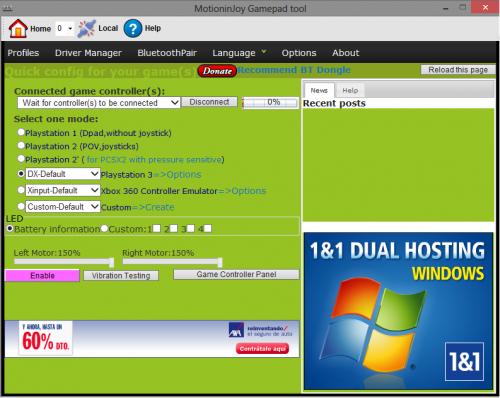
Task: Click the Vibration Testing button
Action: [121, 275]
